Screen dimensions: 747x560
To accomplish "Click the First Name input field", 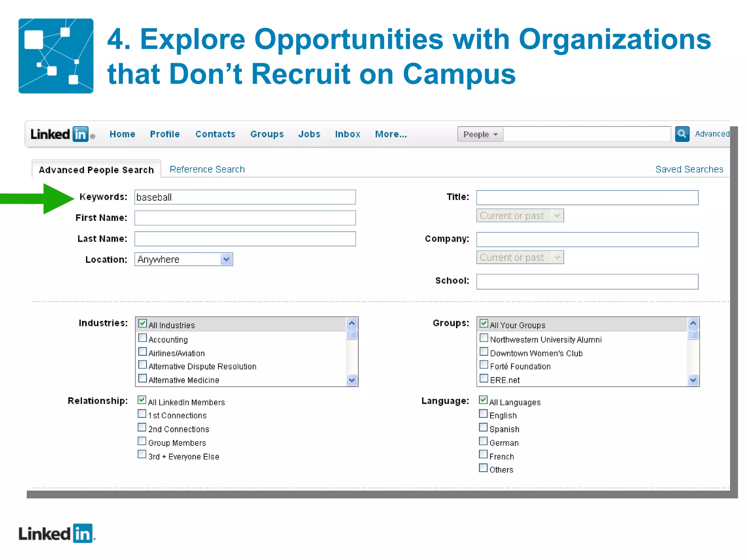I will click(x=245, y=218).
